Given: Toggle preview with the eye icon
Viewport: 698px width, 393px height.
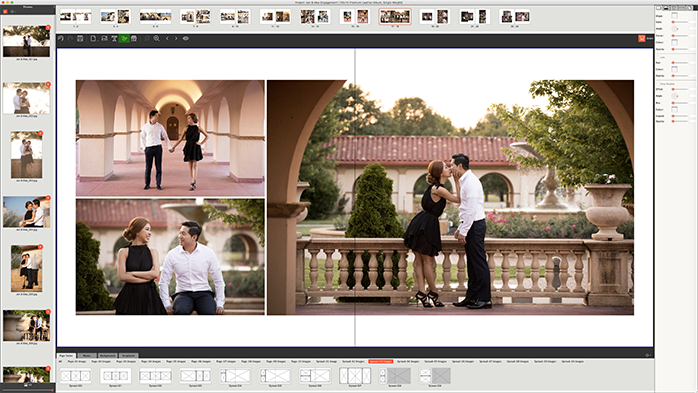Looking at the screenshot, I should click(186, 39).
